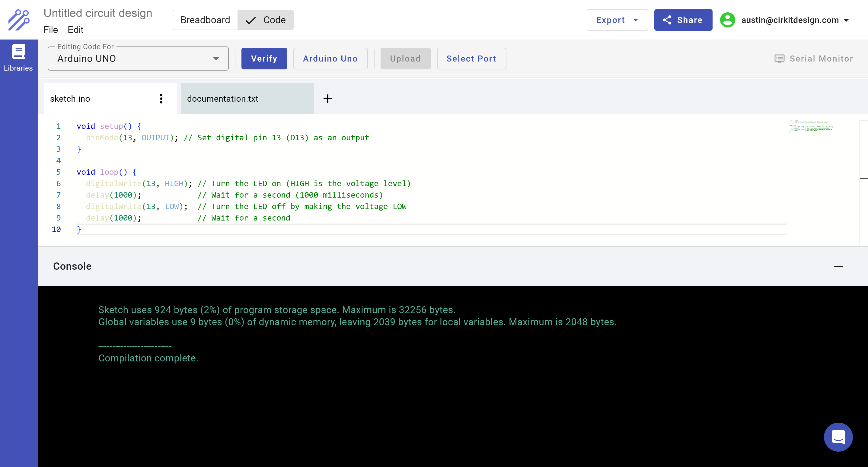Minimize the Console panel

pyautogui.click(x=838, y=266)
